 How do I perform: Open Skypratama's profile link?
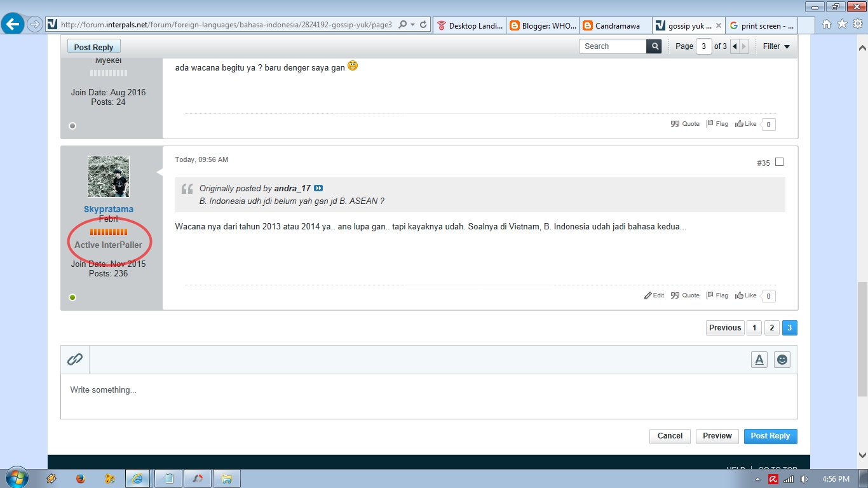pyautogui.click(x=109, y=209)
